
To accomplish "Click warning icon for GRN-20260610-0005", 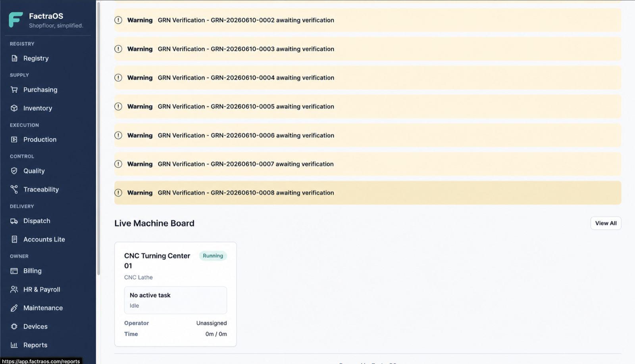I will (118, 106).
